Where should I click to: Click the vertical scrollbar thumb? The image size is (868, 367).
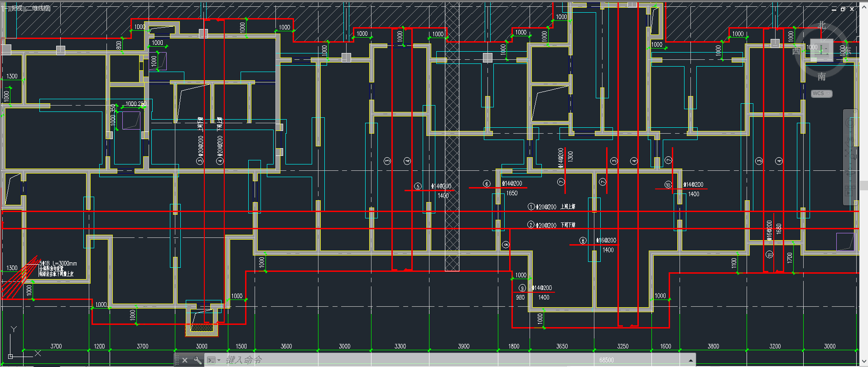(863, 185)
